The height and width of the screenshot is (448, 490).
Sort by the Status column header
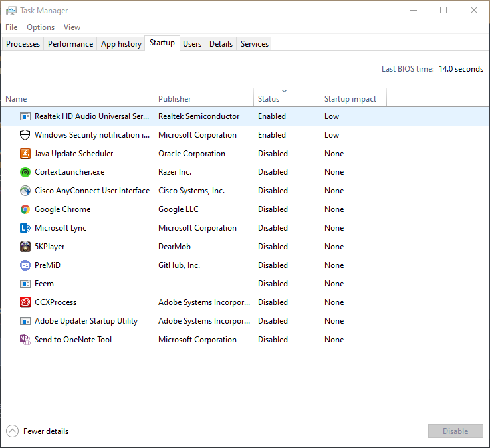287,99
